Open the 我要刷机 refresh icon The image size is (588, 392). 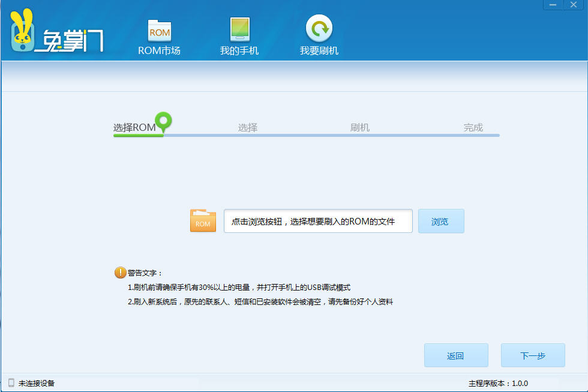coord(319,28)
